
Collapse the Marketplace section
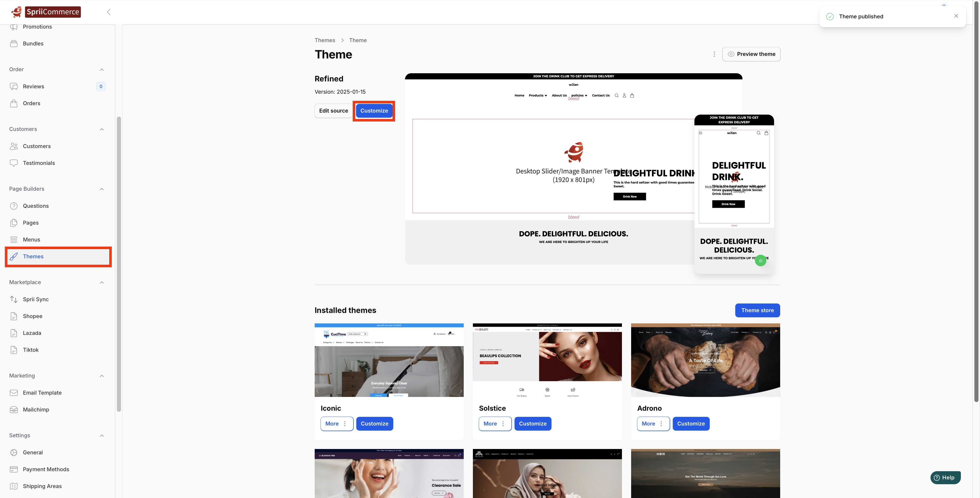tap(102, 282)
